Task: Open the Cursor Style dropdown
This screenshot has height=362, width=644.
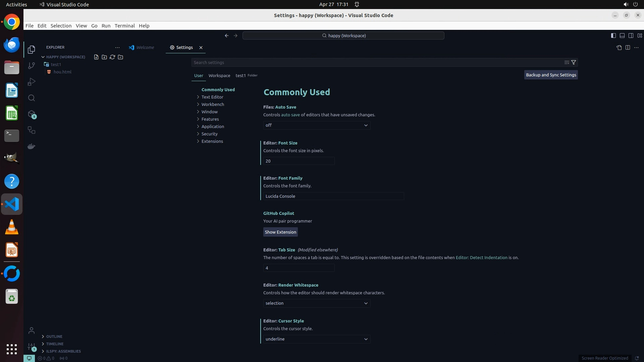Action: 317,339
